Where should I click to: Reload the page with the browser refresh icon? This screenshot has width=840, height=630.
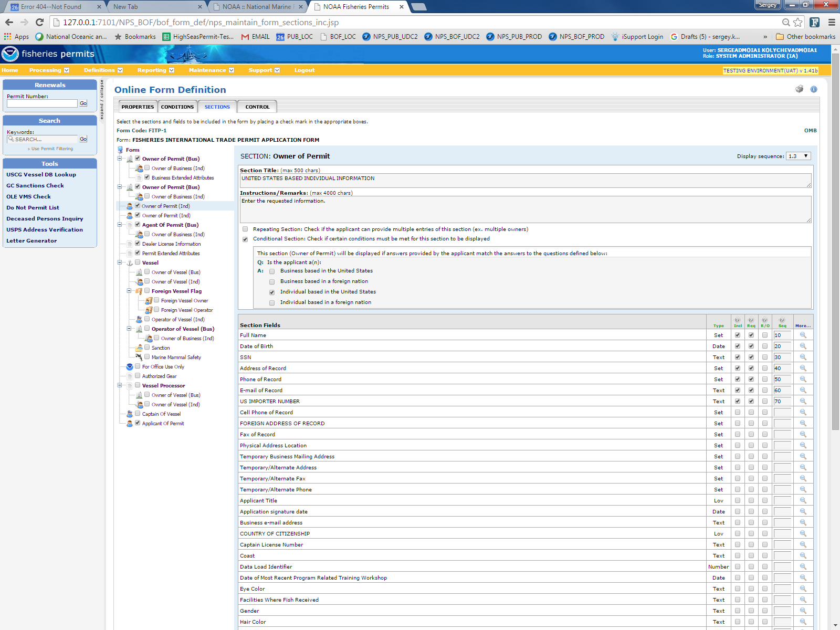[x=39, y=22]
